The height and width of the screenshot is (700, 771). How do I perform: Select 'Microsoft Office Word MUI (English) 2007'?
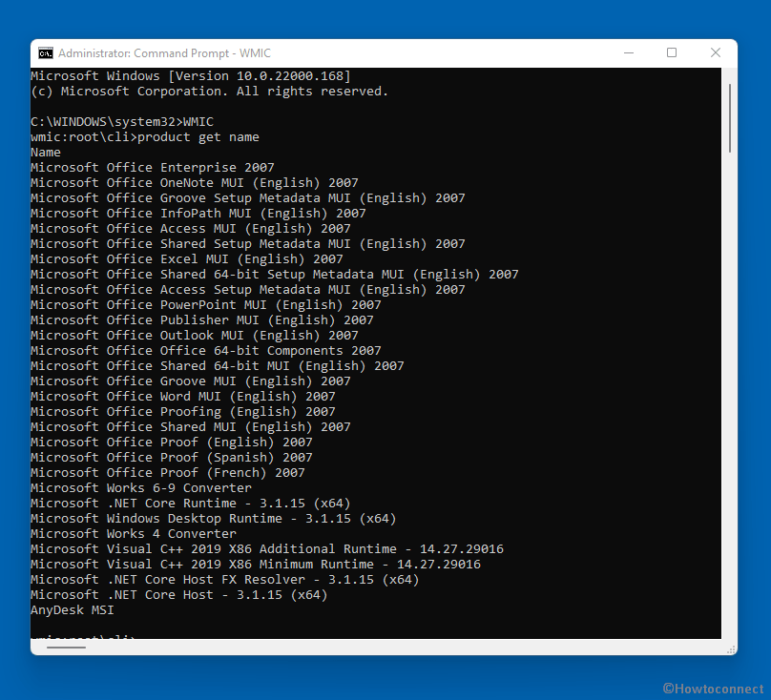[x=183, y=396]
